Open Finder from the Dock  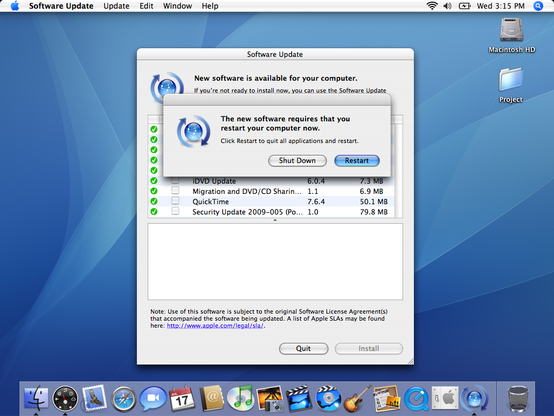pos(36,399)
